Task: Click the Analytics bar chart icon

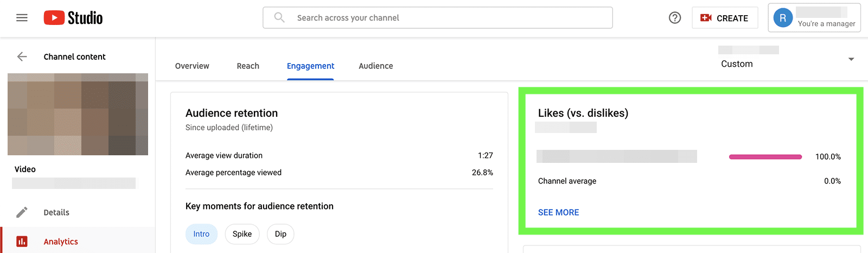Action: point(22,242)
